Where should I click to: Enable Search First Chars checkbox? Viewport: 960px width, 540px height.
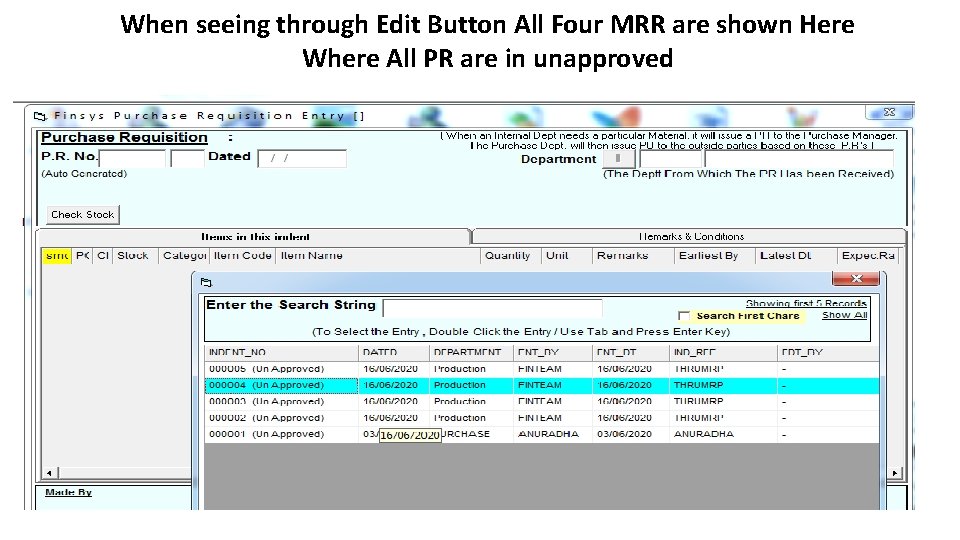[x=684, y=316]
